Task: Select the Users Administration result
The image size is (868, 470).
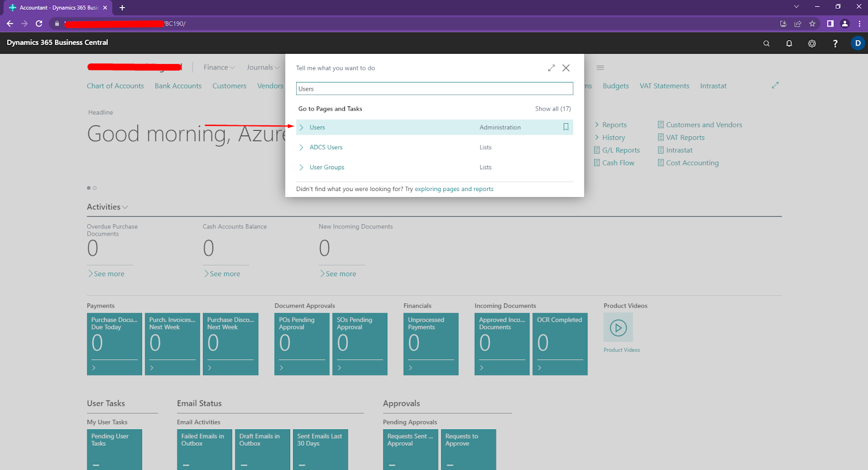Action: [435, 127]
